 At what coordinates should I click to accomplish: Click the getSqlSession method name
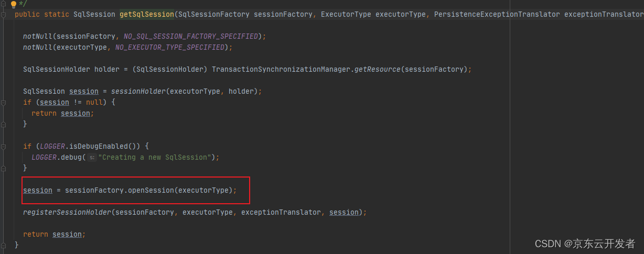tap(146, 14)
